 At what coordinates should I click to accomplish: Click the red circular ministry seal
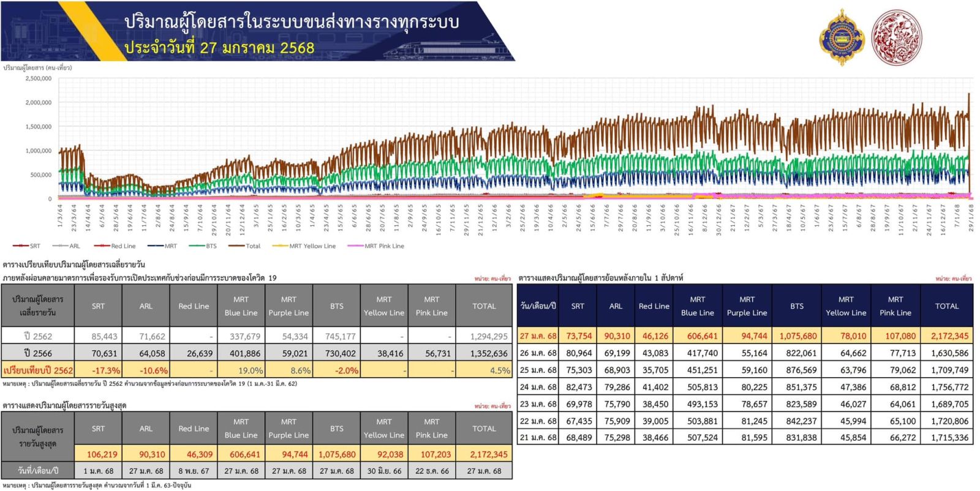click(895, 37)
